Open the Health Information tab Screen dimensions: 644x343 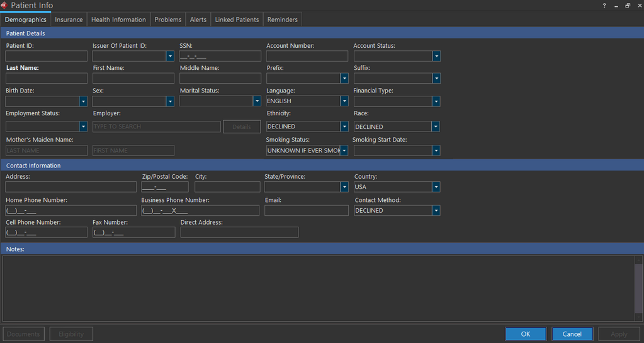click(x=118, y=20)
